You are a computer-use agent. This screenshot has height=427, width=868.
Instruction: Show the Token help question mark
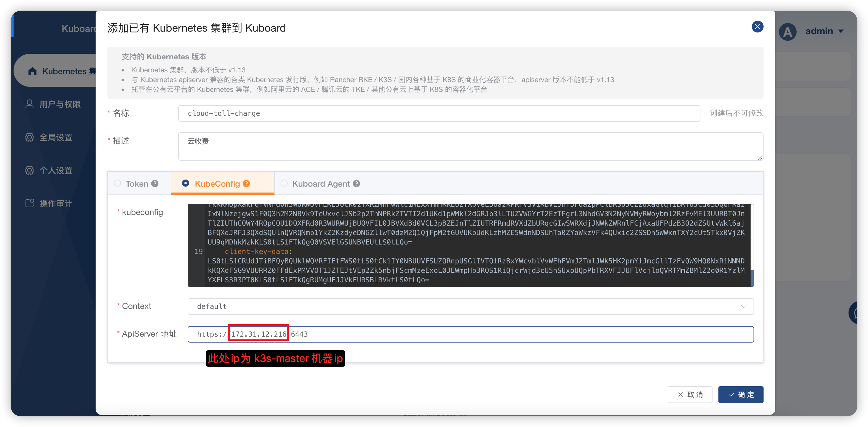[155, 183]
